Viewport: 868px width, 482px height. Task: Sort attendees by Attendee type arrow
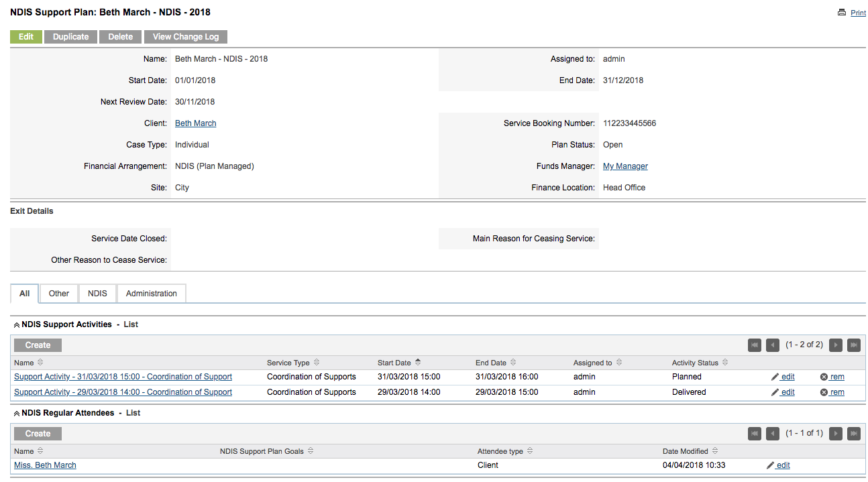coord(529,451)
